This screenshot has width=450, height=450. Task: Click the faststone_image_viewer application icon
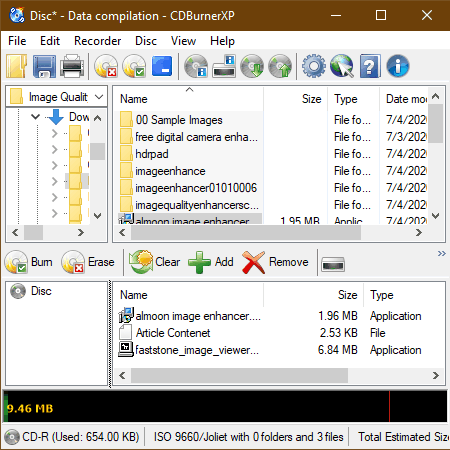tap(126, 349)
